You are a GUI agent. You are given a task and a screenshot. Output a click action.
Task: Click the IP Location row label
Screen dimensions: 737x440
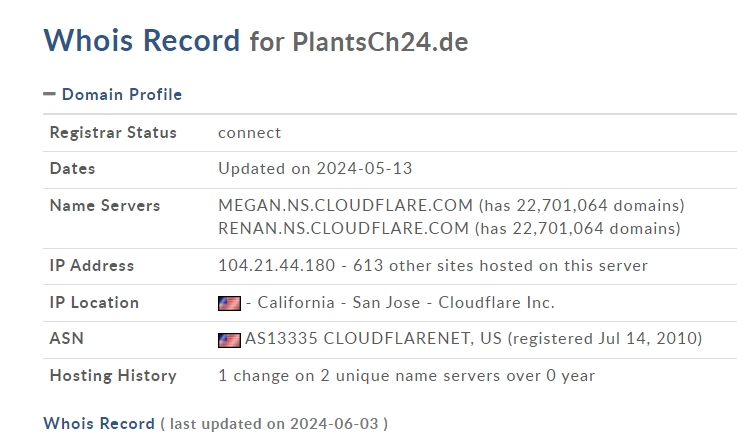tap(94, 303)
